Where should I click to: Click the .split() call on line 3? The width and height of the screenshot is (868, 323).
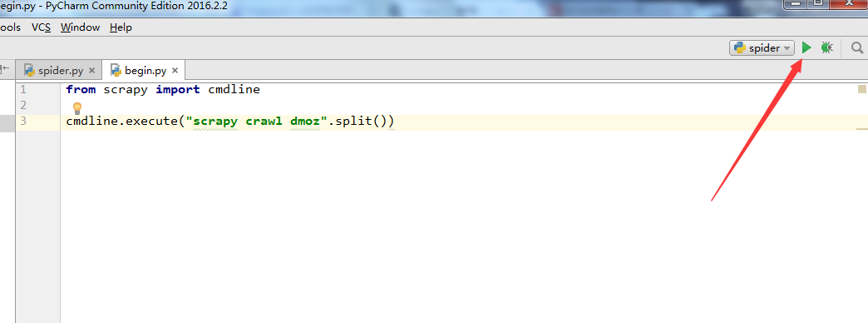(x=362, y=122)
